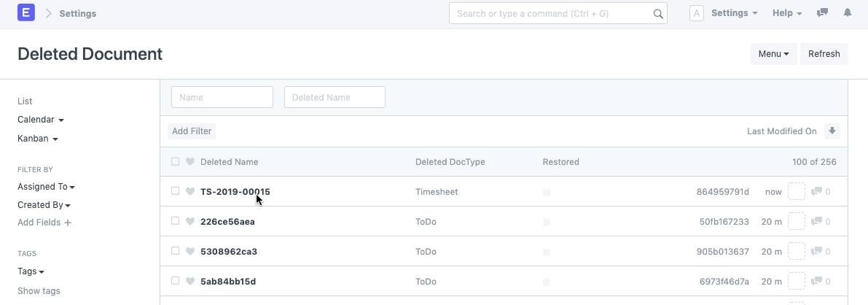The image size is (868, 305).
Task: Check the TS-2019-00015 row checkbox
Action: coord(175,191)
